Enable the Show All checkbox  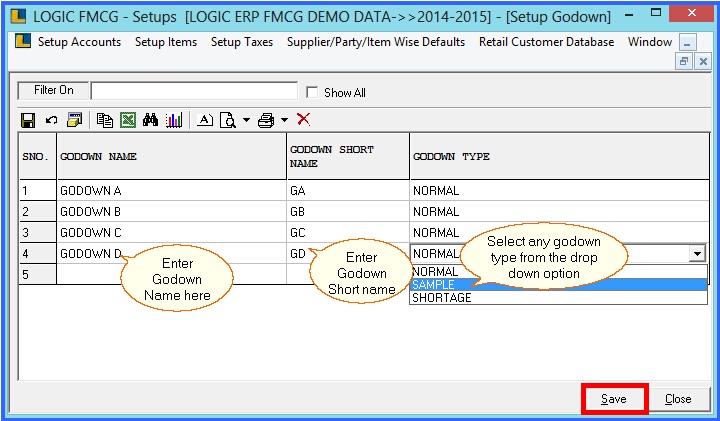[x=314, y=92]
